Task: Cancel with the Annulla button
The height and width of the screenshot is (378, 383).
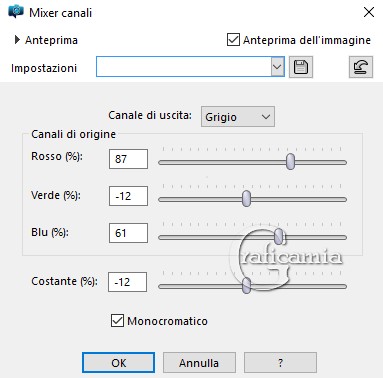Action: click(x=199, y=362)
